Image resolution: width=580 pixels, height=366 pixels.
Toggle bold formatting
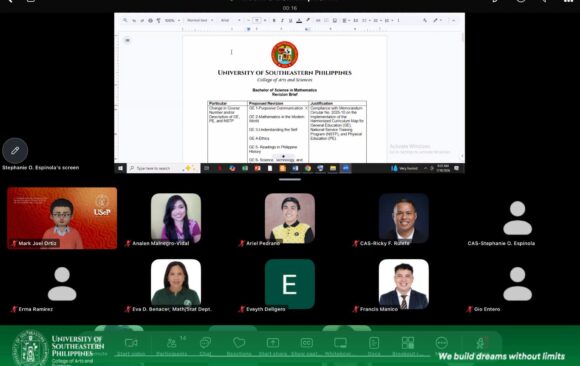click(274, 20)
